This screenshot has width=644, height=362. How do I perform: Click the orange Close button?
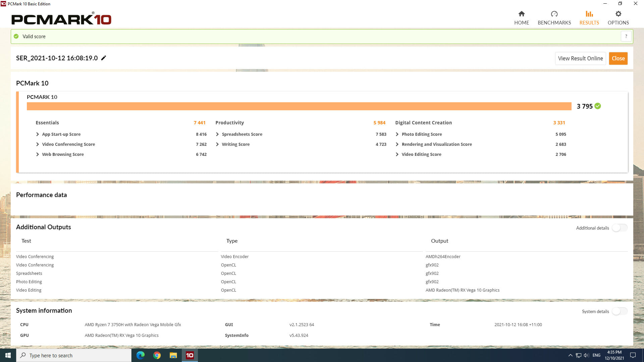618,58
